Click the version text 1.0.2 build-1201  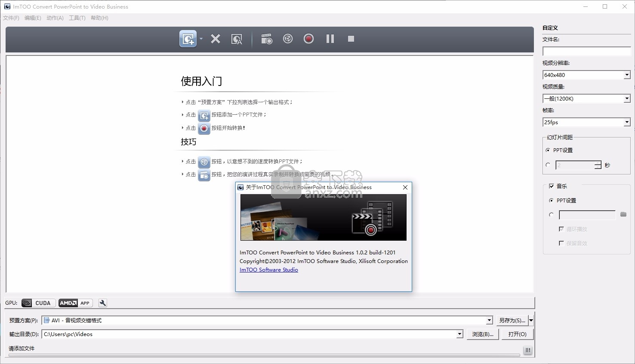pos(376,253)
